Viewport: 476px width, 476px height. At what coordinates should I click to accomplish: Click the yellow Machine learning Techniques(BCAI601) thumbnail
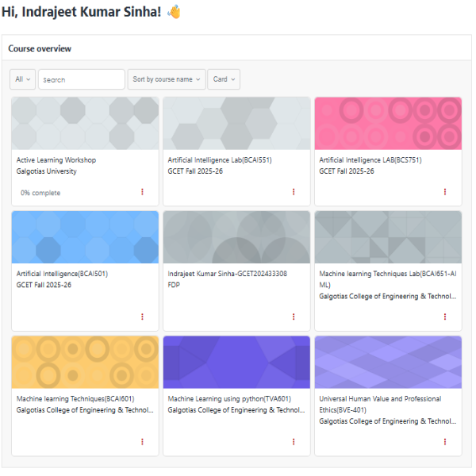click(x=85, y=362)
